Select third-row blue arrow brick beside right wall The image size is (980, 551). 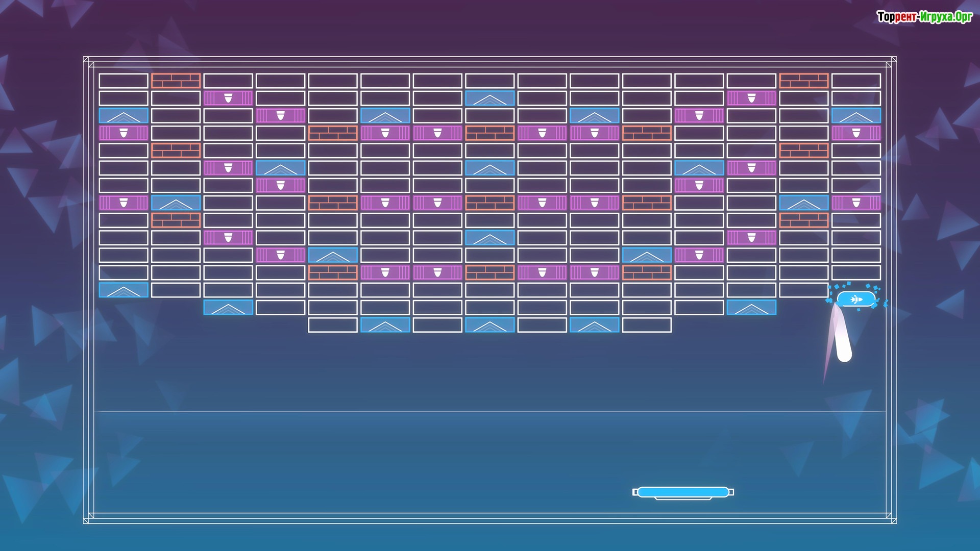tap(856, 116)
